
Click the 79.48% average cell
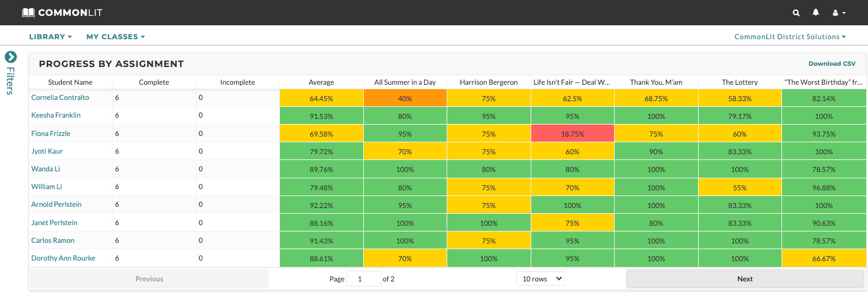point(322,187)
